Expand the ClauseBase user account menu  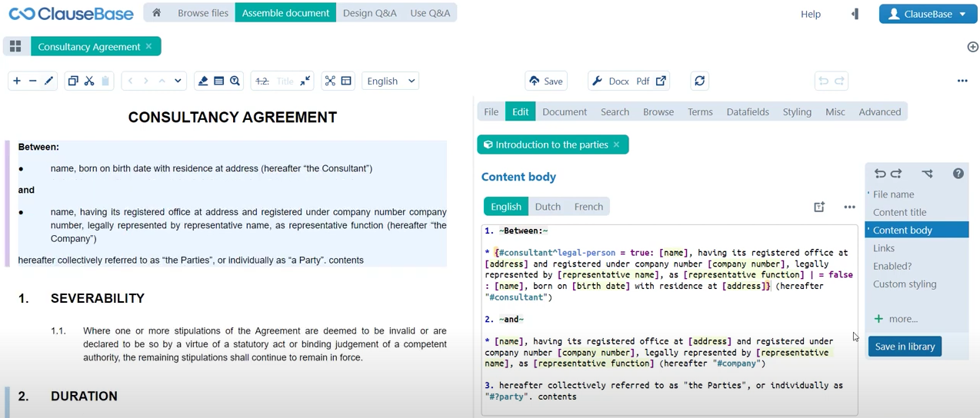tap(928, 14)
